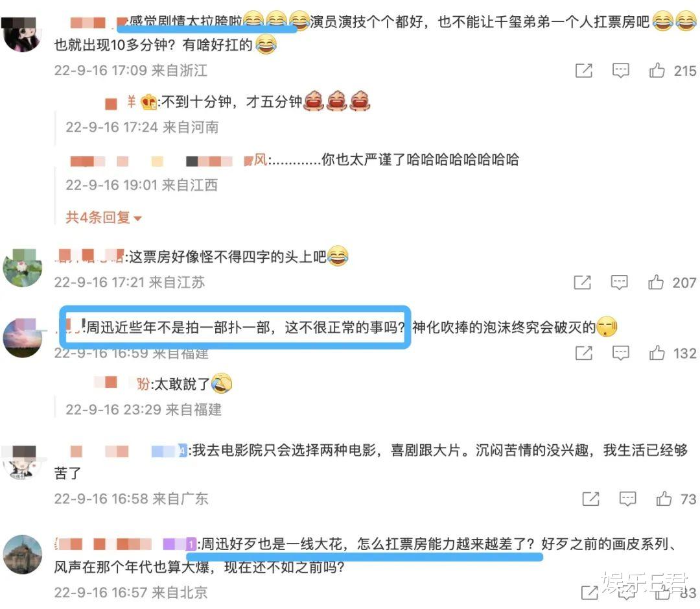Share the 17:21 Jiangsu comment

(x=583, y=282)
